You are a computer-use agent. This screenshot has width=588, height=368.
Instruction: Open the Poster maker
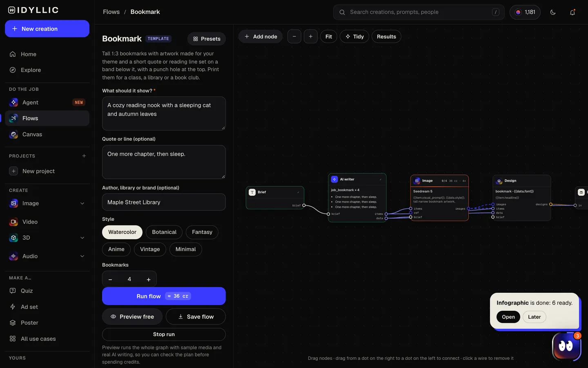pos(47,323)
